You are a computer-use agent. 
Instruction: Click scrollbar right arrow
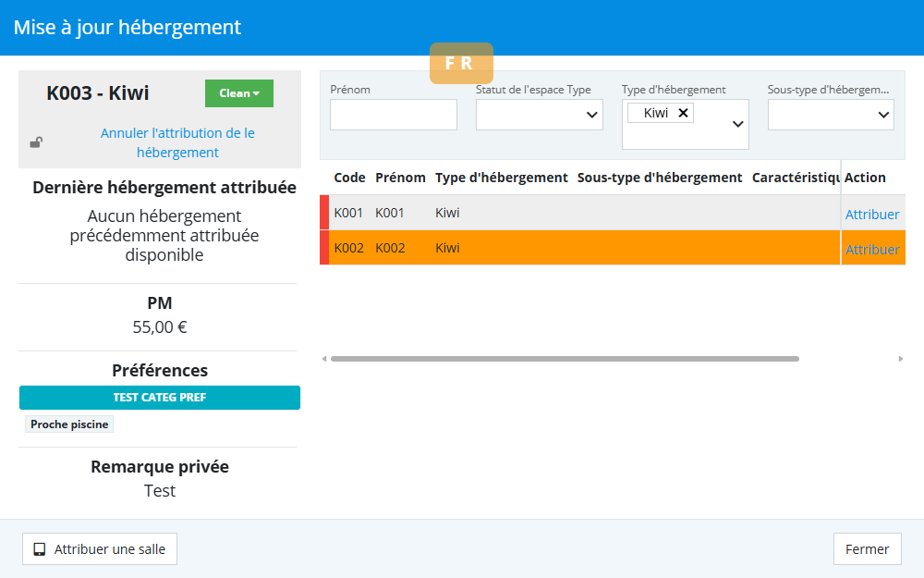pos(900,359)
